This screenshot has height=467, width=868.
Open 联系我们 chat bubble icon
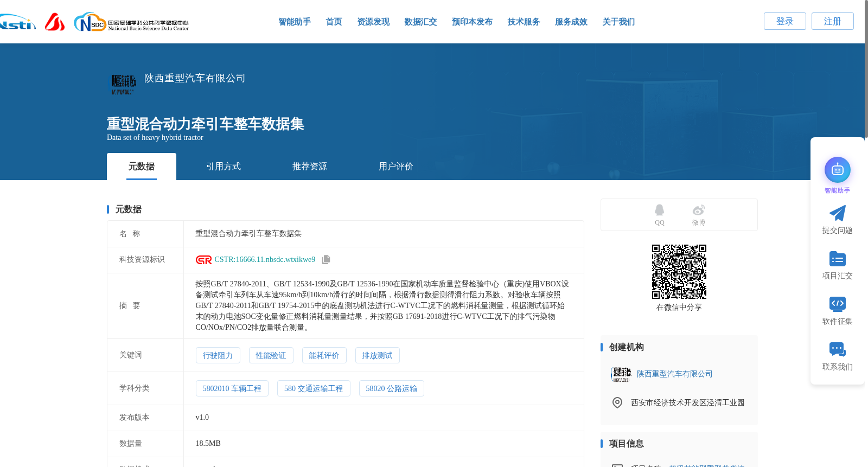pos(837,349)
